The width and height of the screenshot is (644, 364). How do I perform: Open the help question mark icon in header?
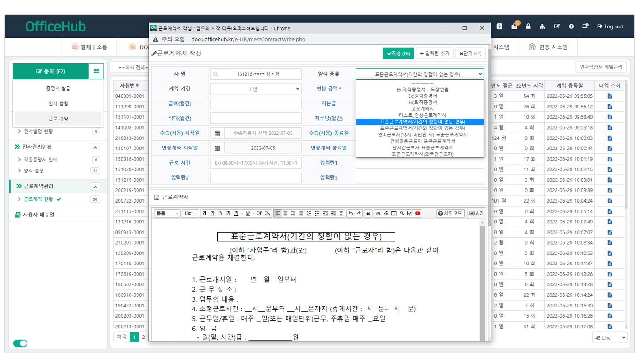click(571, 27)
